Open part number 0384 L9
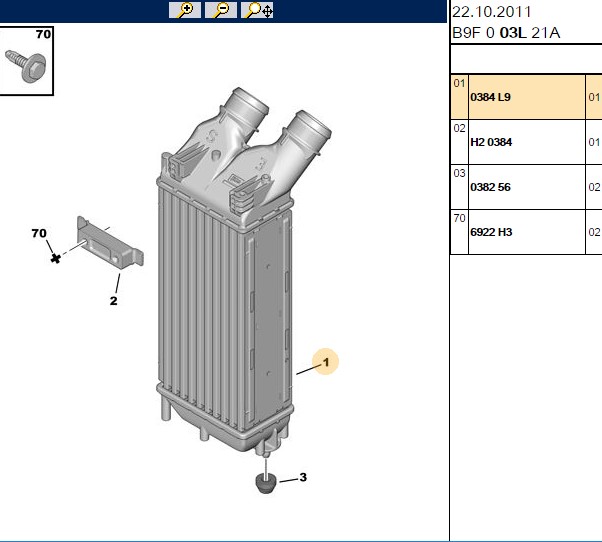 490,97
